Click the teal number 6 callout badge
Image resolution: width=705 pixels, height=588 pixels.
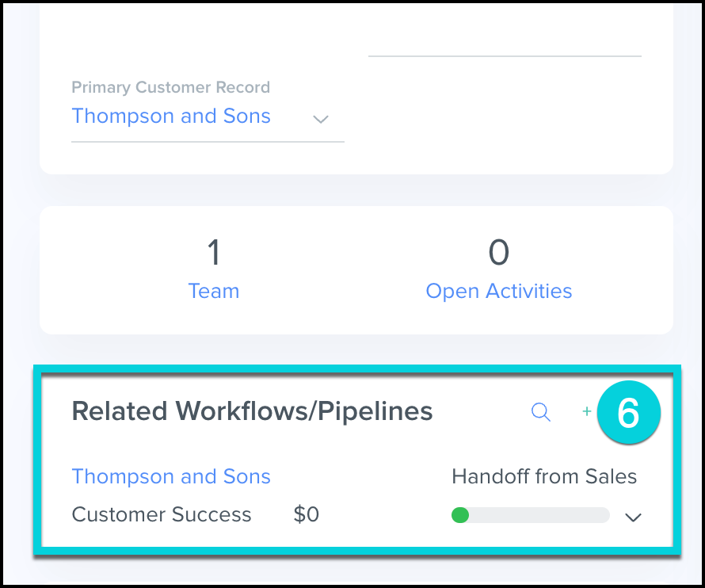(628, 412)
